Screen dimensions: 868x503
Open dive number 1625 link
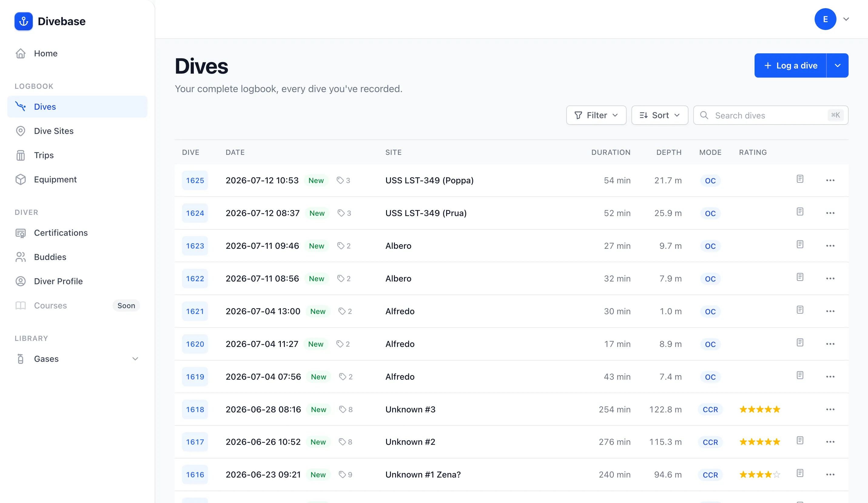tap(195, 180)
